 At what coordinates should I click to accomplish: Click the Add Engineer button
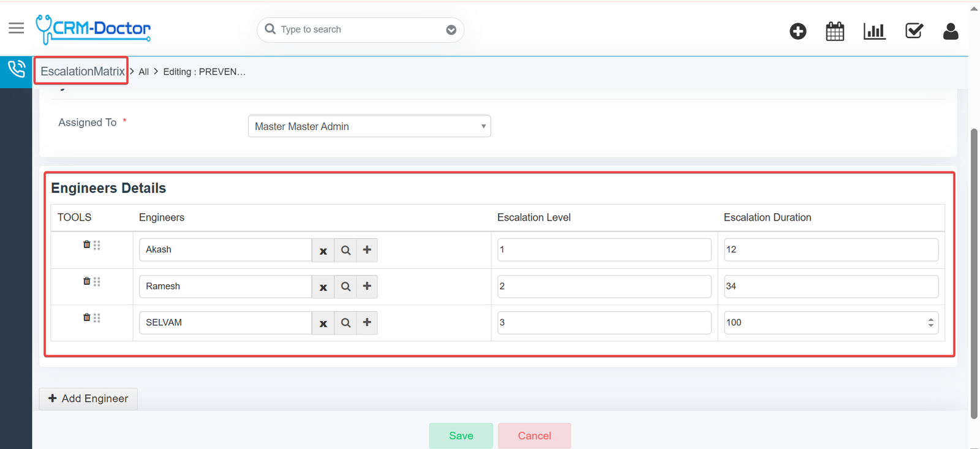tap(88, 399)
